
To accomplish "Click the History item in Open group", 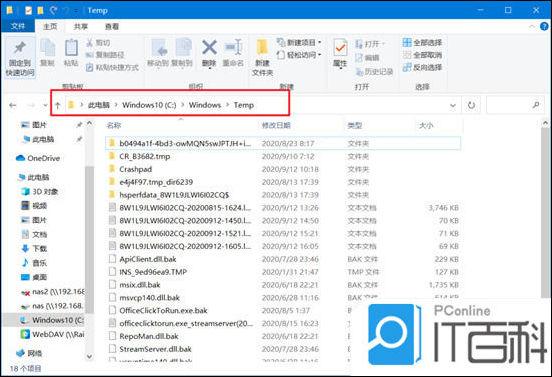I will (x=374, y=71).
